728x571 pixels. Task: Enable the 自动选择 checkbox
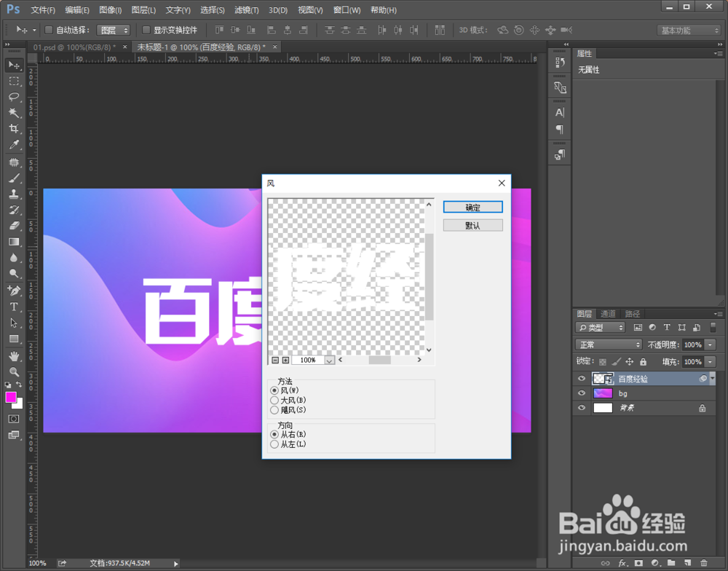click(x=48, y=30)
